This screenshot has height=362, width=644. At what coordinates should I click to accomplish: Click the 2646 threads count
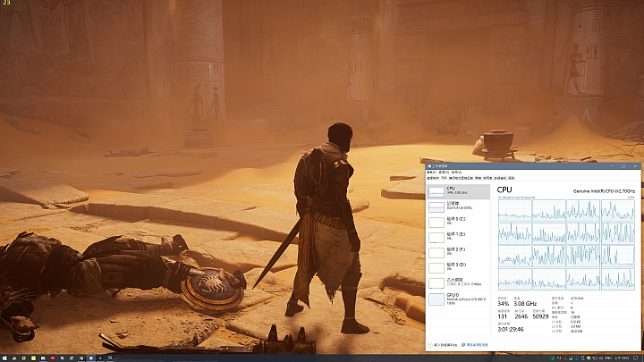(x=521, y=316)
